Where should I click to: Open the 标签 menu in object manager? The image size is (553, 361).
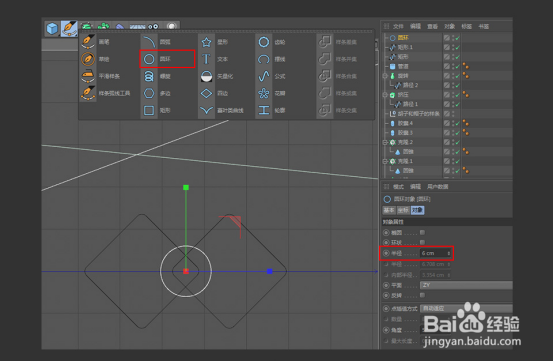[467, 26]
